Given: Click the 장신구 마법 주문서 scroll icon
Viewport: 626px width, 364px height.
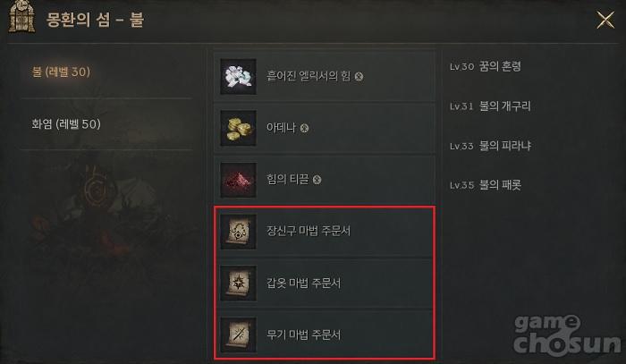Looking at the screenshot, I should tap(239, 232).
